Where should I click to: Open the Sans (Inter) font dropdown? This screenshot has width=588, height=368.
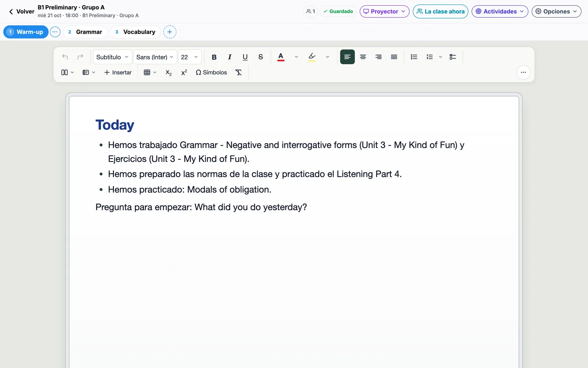155,57
